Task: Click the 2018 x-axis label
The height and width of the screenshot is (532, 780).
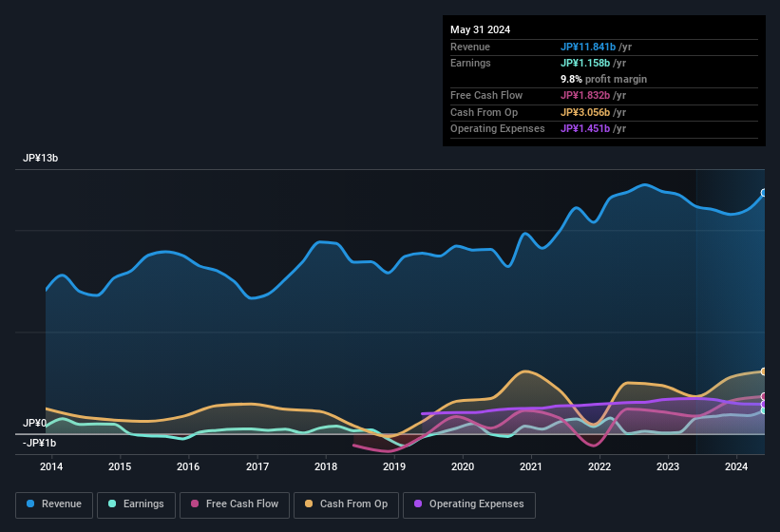Action: pos(326,466)
